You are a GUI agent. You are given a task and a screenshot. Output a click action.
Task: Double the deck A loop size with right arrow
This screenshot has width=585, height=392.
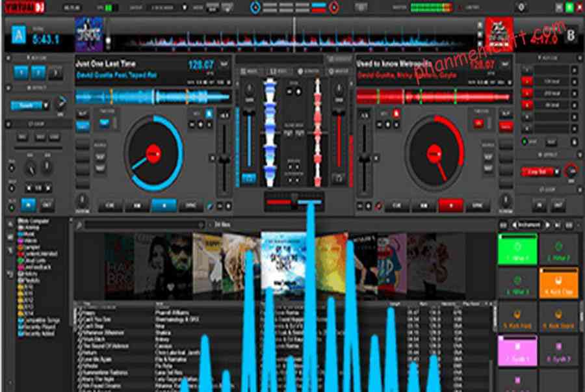click(47, 189)
